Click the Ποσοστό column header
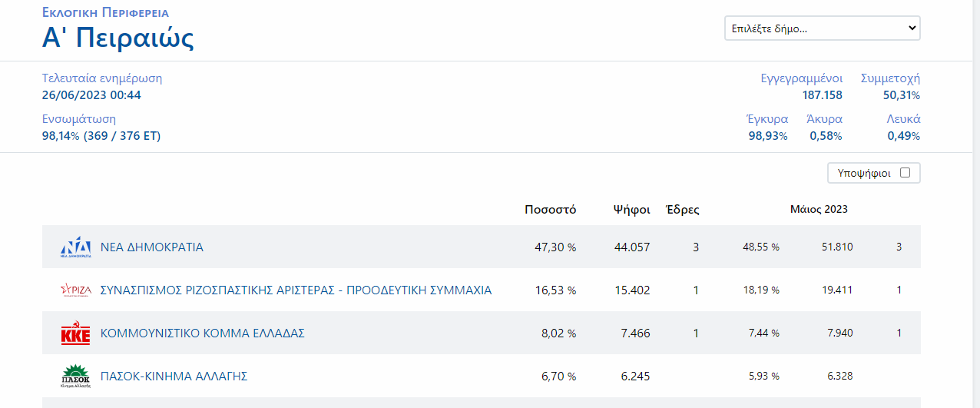The height and width of the screenshot is (408, 980). pyautogui.click(x=550, y=209)
